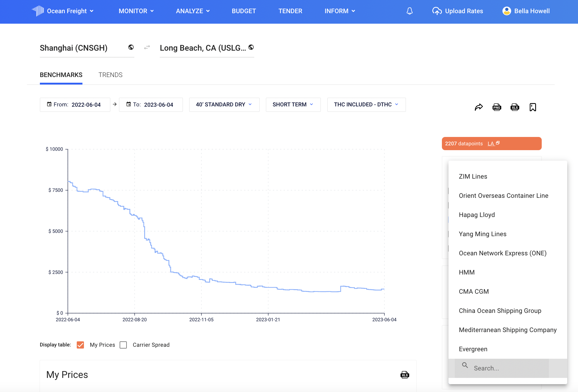
Task: Click globe icon beside Long Beach destination
Action: 251,47
